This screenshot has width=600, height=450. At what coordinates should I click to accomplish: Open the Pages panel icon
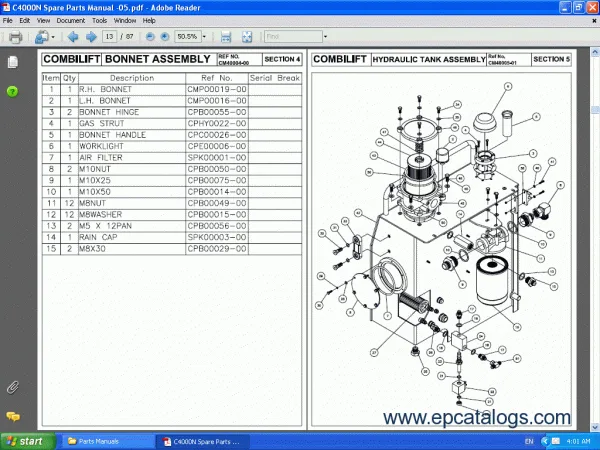coord(13,62)
